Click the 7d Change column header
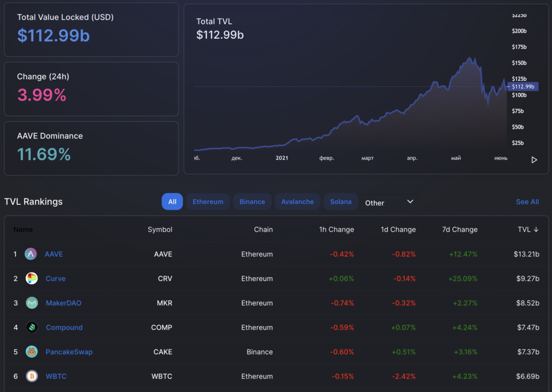 click(459, 229)
